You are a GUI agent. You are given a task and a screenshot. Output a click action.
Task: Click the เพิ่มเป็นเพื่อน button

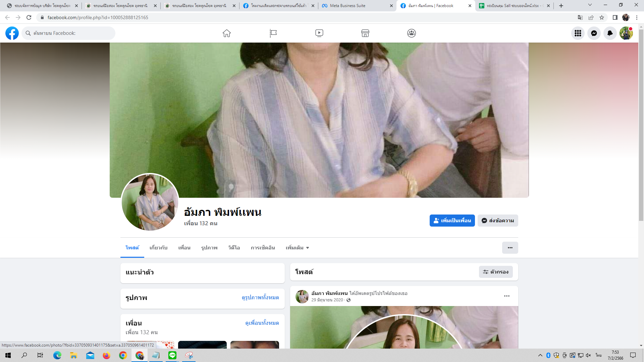click(x=452, y=221)
